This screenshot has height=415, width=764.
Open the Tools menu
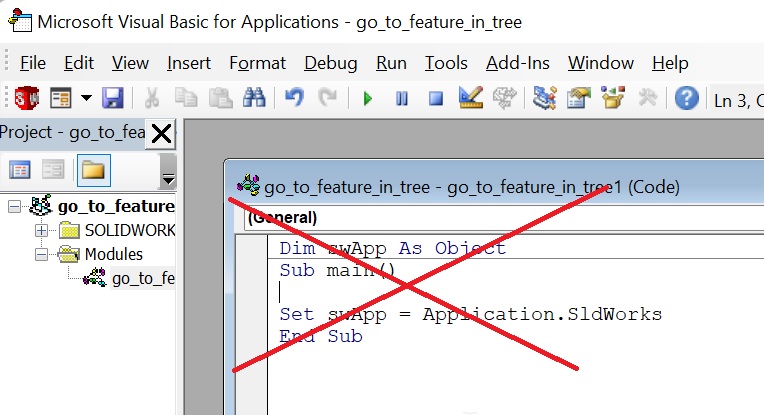click(446, 63)
